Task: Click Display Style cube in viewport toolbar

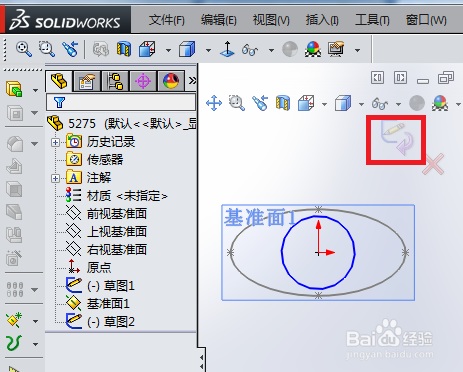Action: pyautogui.click(x=343, y=103)
